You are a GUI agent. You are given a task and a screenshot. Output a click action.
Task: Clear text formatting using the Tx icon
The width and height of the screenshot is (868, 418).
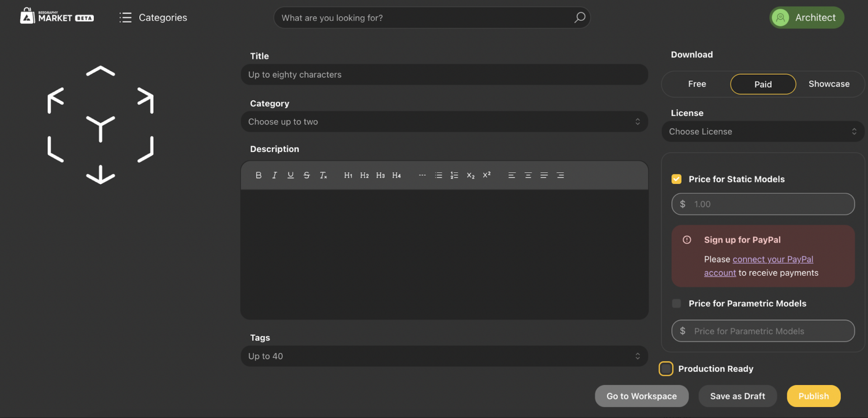click(x=323, y=175)
